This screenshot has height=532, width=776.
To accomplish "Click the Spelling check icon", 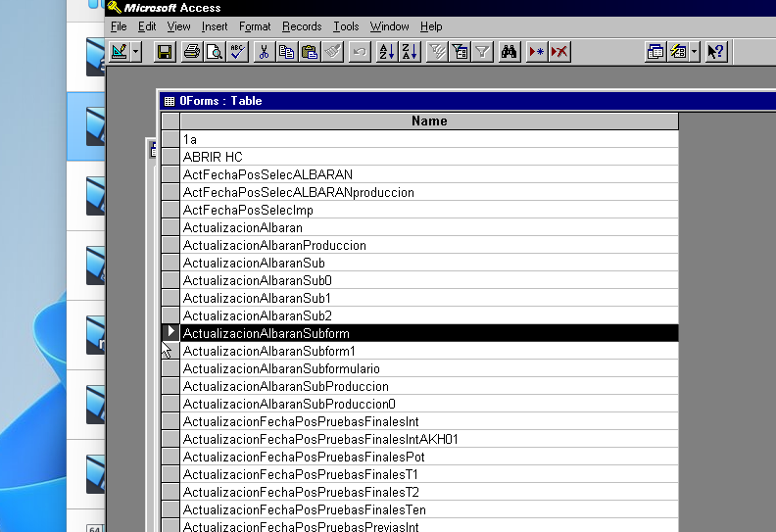I will (x=237, y=52).
